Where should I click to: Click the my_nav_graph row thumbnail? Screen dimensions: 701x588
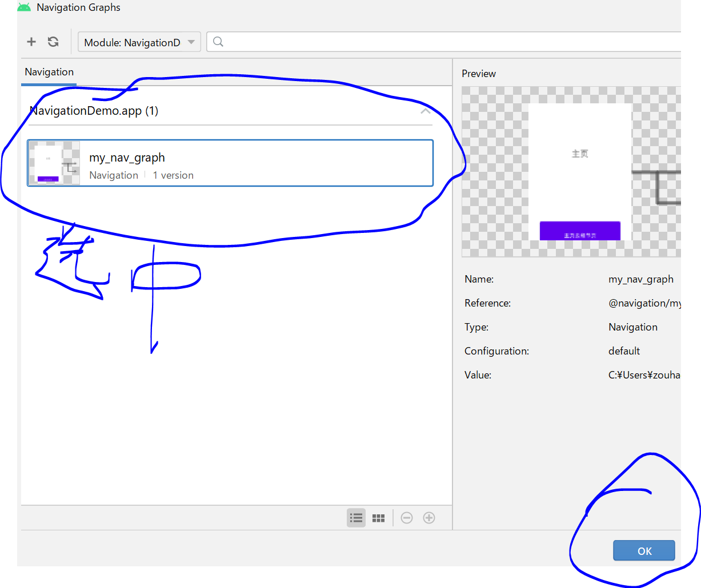pos(54,163)
